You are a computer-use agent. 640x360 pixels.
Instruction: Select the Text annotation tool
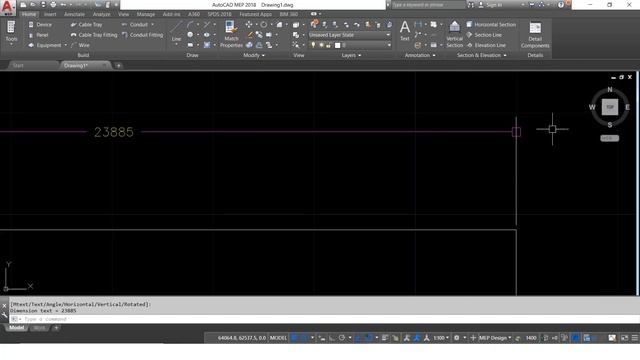point(404,31)
